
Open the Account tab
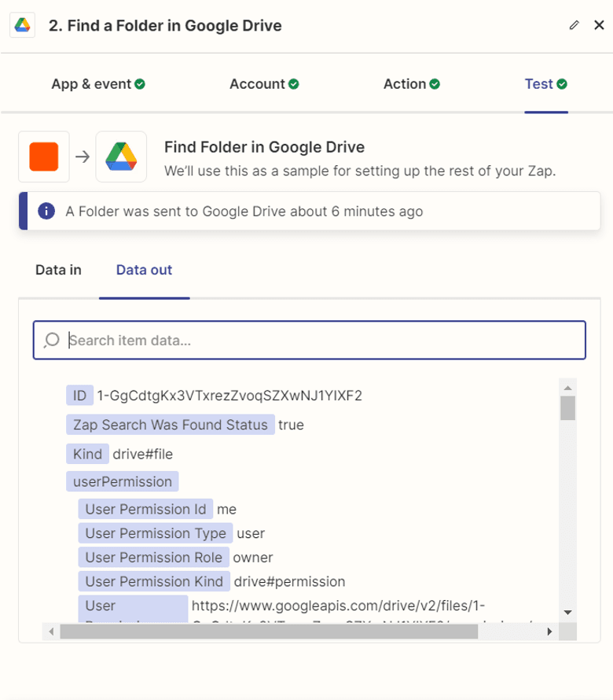pyautogui.click(x=264, y=84)
